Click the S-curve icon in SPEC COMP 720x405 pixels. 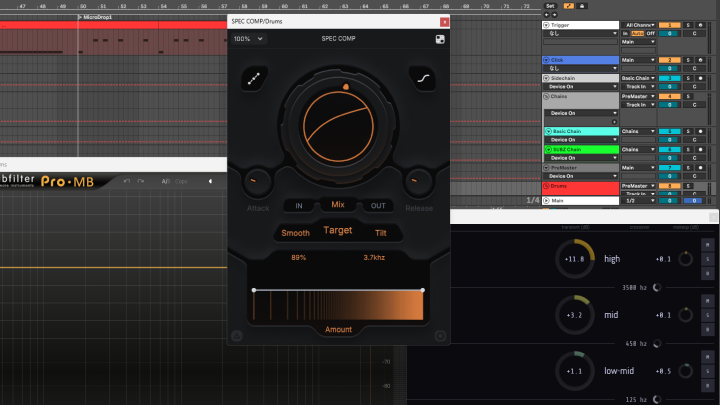pyautogui.click(x=423, y=79)
